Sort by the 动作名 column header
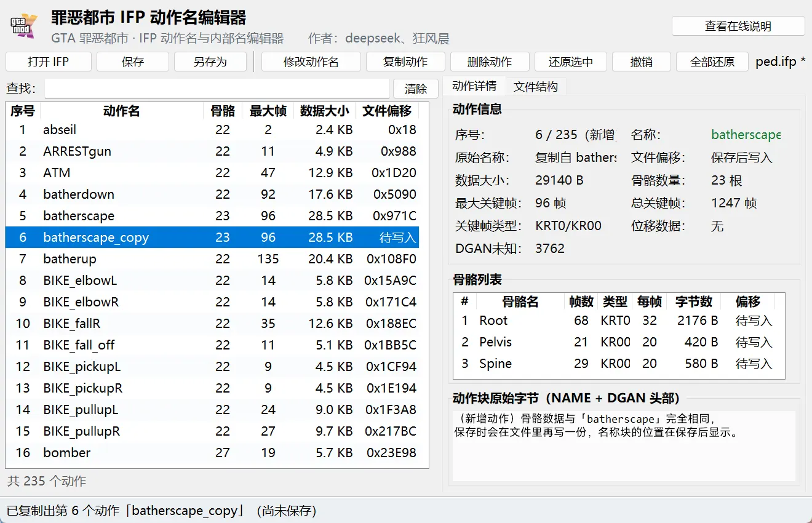 point(121,111)
